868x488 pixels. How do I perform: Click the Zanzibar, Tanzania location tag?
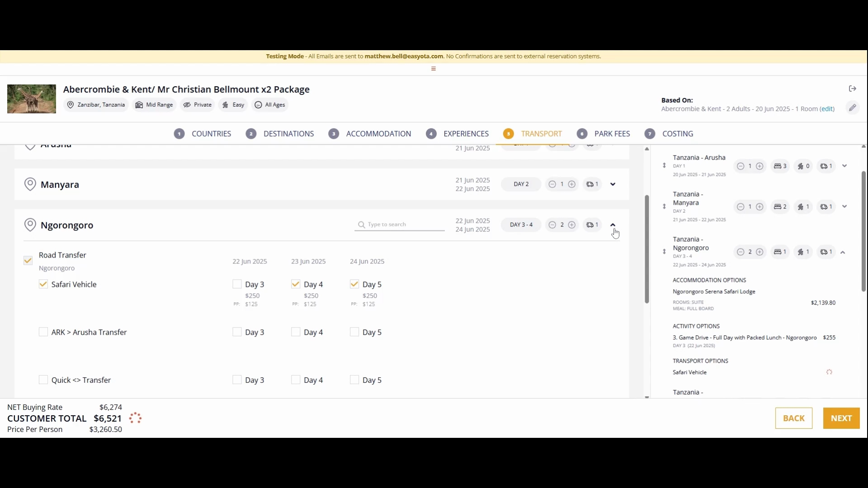pos(96,105)
